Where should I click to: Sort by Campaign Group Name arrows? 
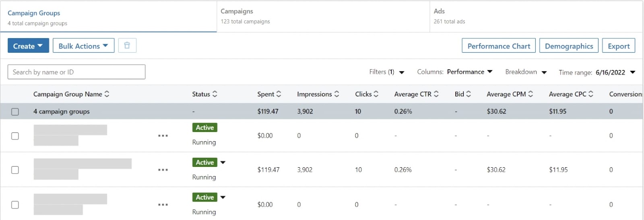[107, 94]
